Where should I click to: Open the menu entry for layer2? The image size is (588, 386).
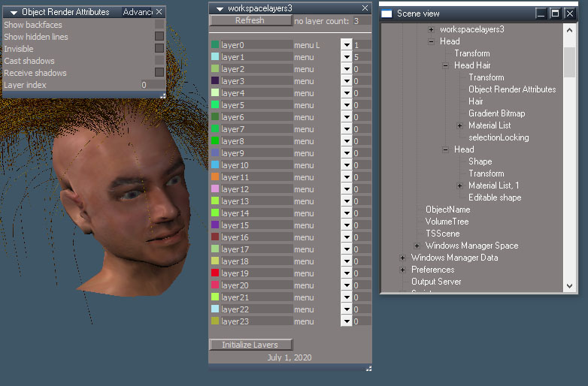coord(304,69)
